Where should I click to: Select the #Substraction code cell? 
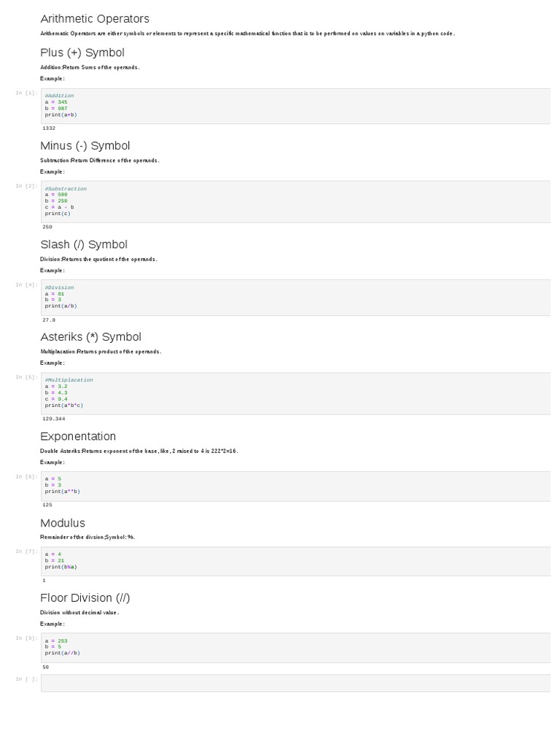(x=295, y=201)
